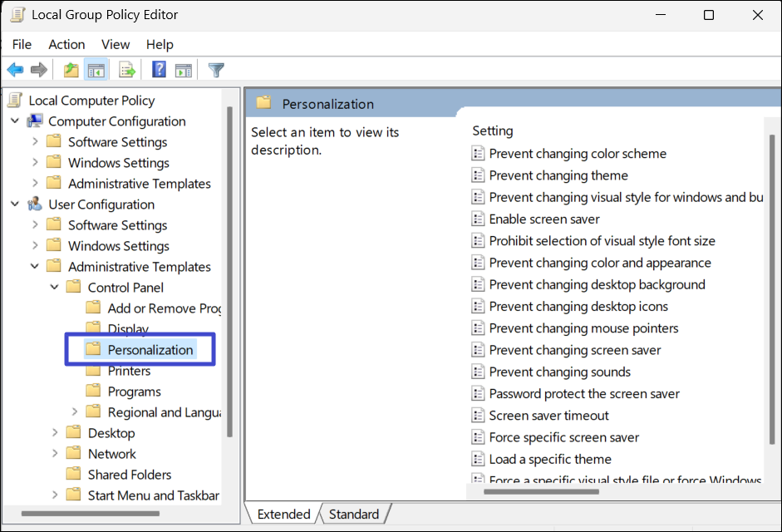Switch to the Standard tab
This screenshot has width=782, height=532.
coord(353,514)
